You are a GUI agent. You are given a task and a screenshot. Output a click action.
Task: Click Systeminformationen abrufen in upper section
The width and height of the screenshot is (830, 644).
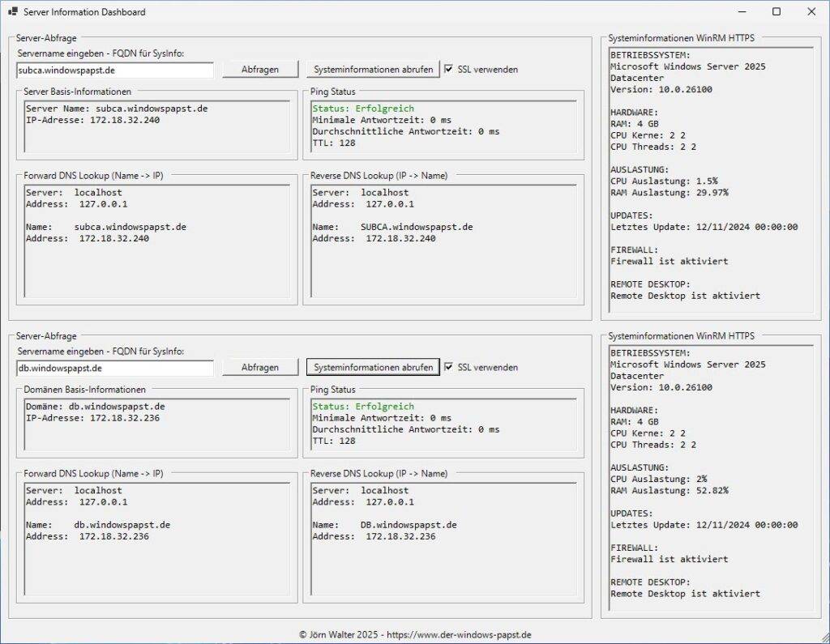click(x=372, y=69)
